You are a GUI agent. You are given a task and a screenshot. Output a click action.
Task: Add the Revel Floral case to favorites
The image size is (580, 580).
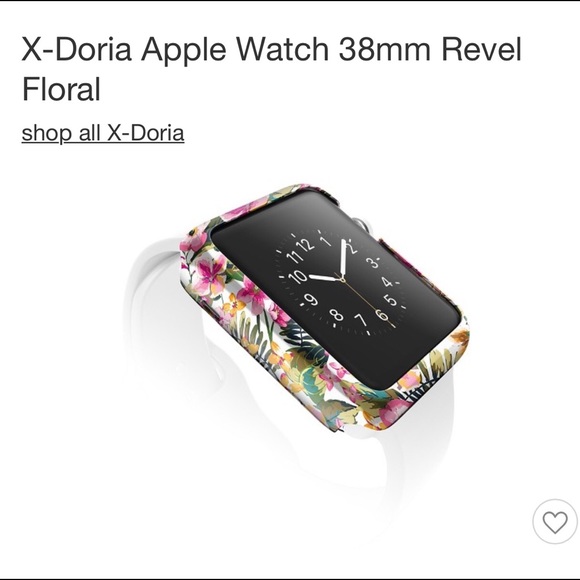click(555, 522)
